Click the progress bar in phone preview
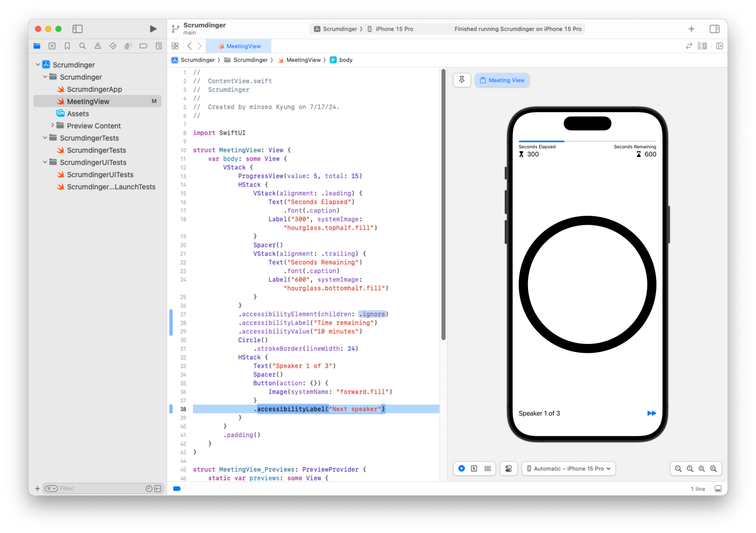Screen dimensions: 756x533 tap(587, 141)
